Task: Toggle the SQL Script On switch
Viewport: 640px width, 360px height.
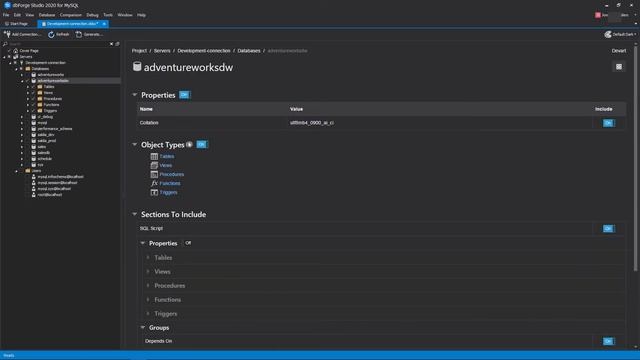Action: pos(608,229)
